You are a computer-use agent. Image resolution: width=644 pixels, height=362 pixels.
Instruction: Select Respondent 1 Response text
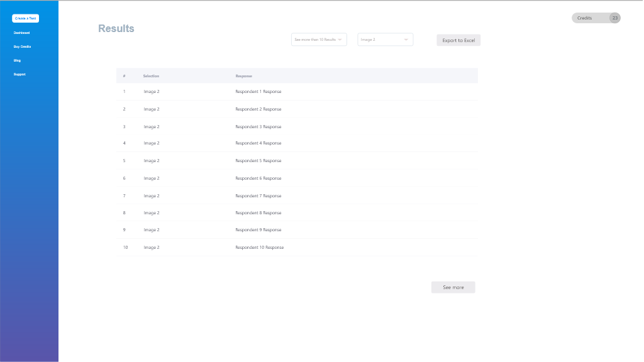pyautogui.click(x=258, y=92)
